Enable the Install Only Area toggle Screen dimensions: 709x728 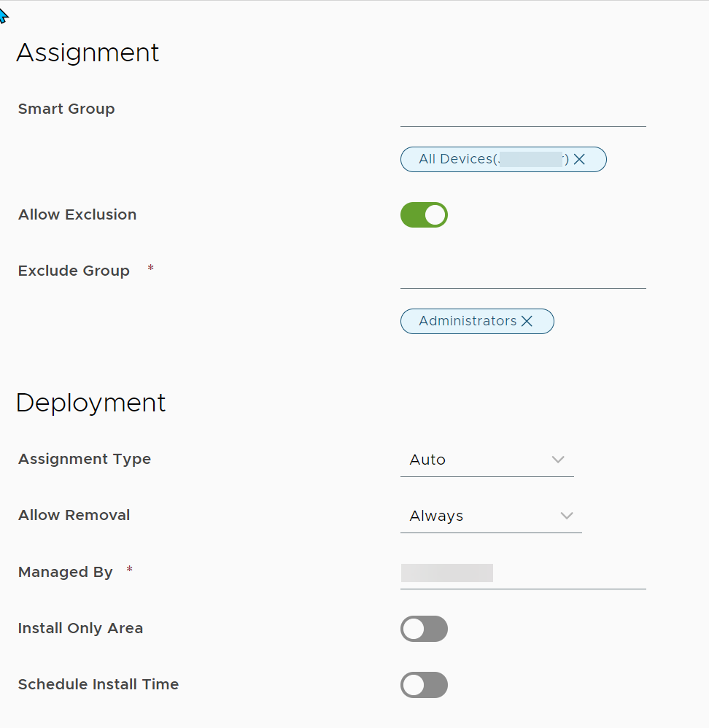click(x=424, y=628)
